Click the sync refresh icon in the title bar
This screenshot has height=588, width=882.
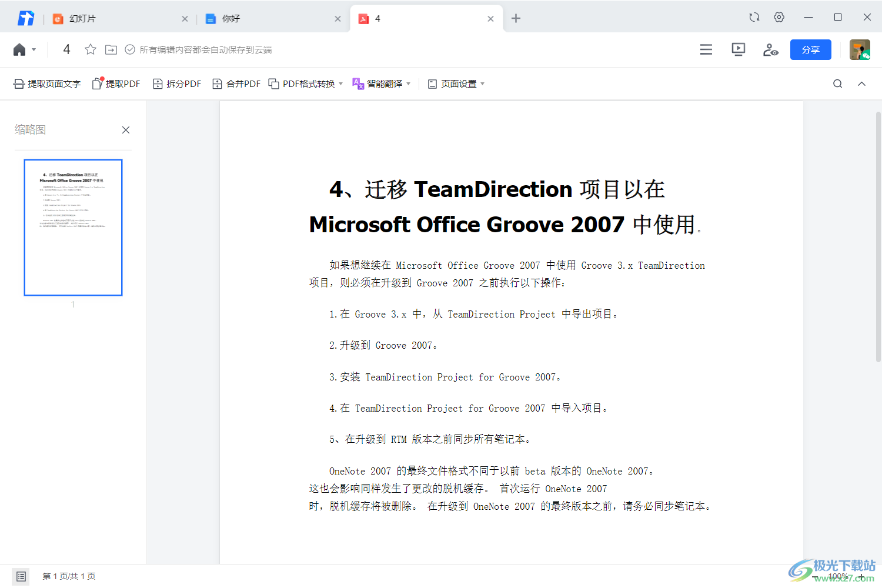(754, 17)
